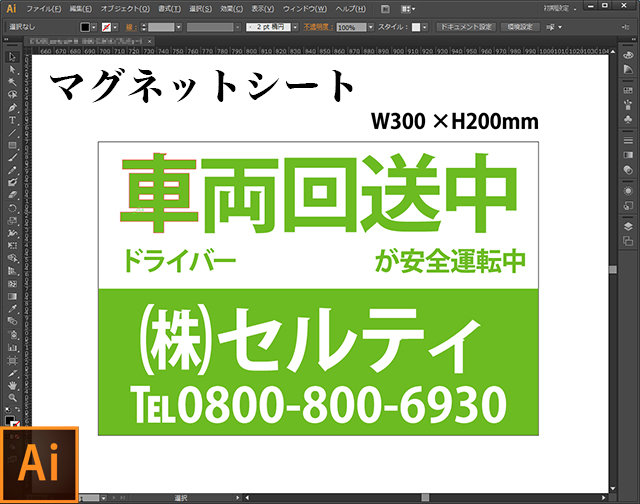This screenshot has height=504, width=640.
Task: Open the 2 pt brush definition dropdown
Action: click(295, 27)
